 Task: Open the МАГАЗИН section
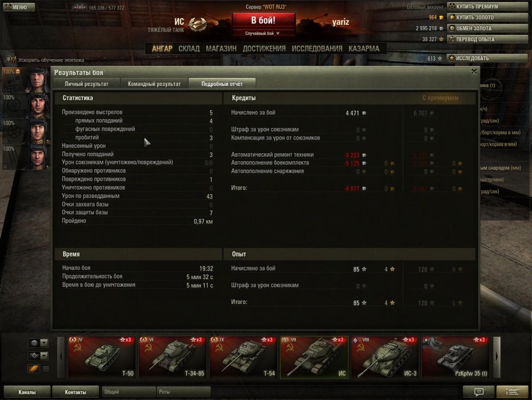click(221, 49)
